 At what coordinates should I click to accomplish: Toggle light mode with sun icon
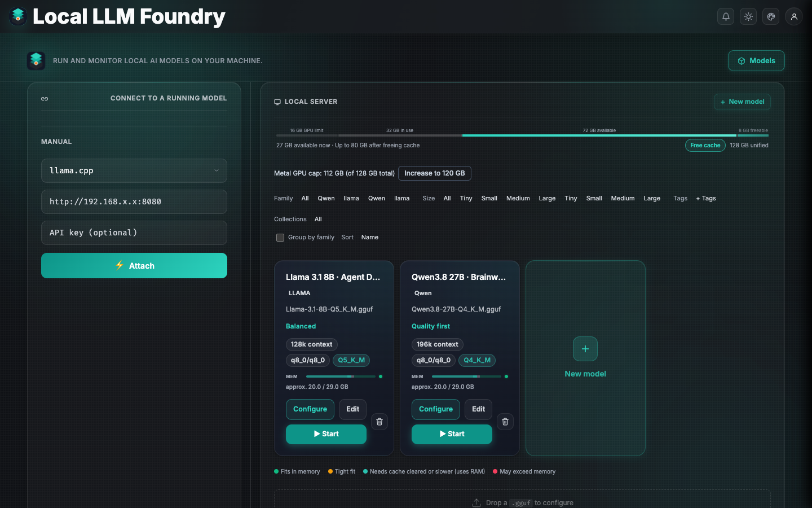click(x=748, y=16)
